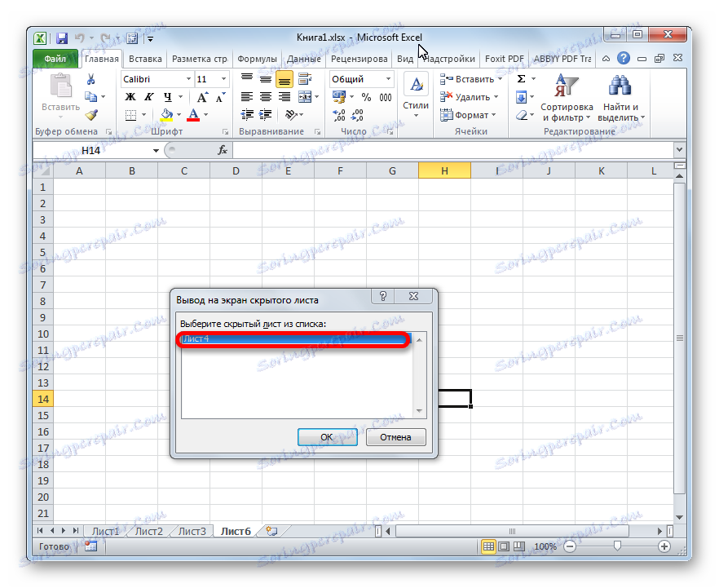Apply percent style
This screenshot has width=719, height=588.
point(366,97)
